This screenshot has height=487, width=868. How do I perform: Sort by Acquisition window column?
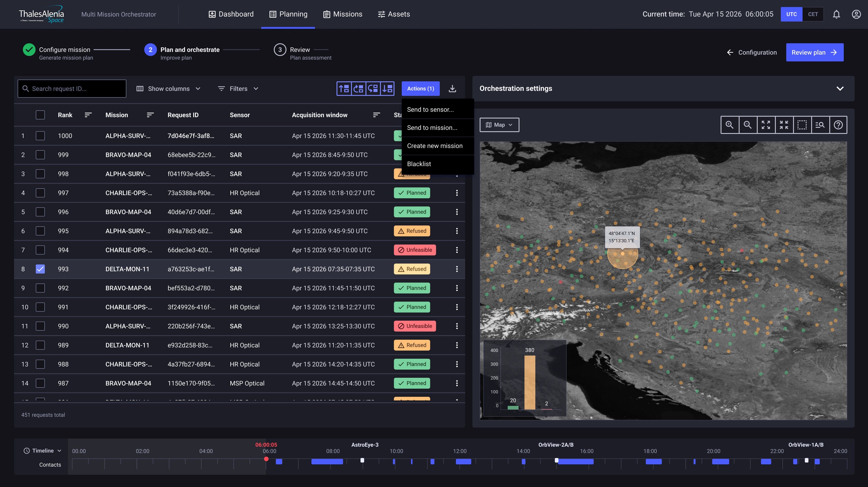point(376,115)
